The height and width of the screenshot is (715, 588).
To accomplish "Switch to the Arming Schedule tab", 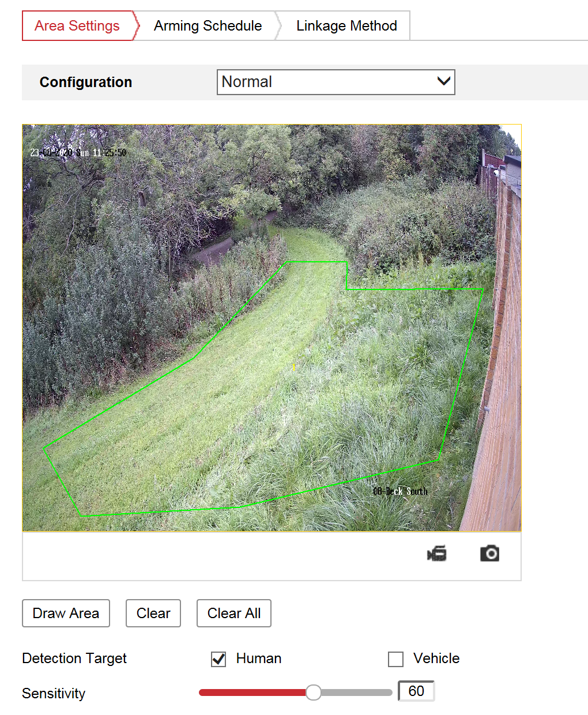I will pos(208,26).
